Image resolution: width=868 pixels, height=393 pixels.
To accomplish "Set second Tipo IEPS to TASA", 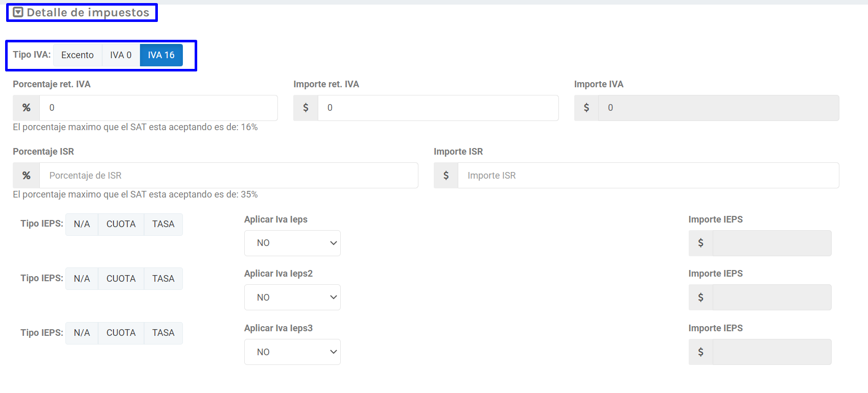I will click(163, 279).
